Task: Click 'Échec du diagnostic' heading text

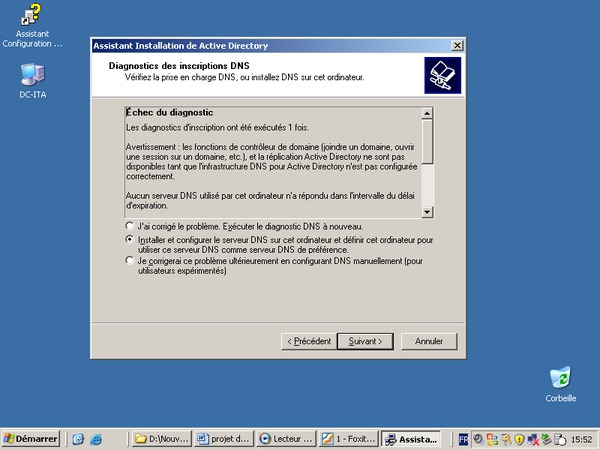Action: (170, 112)
